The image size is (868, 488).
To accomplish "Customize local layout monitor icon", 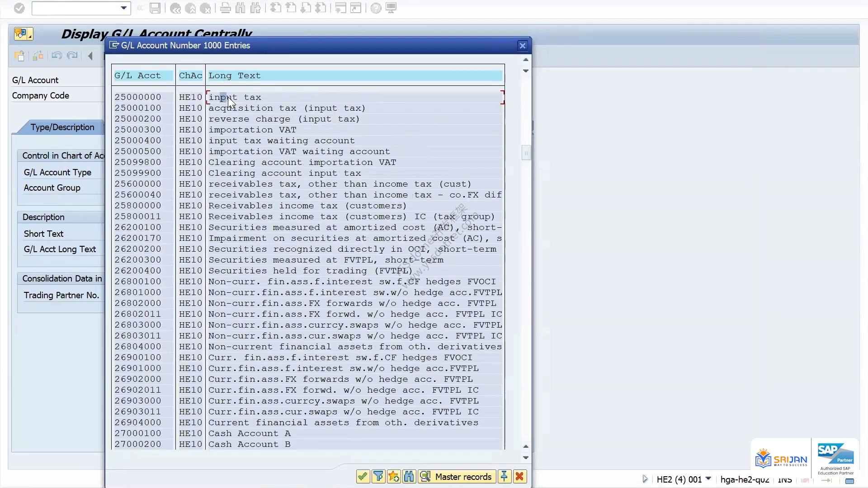I will click(392, 8).
